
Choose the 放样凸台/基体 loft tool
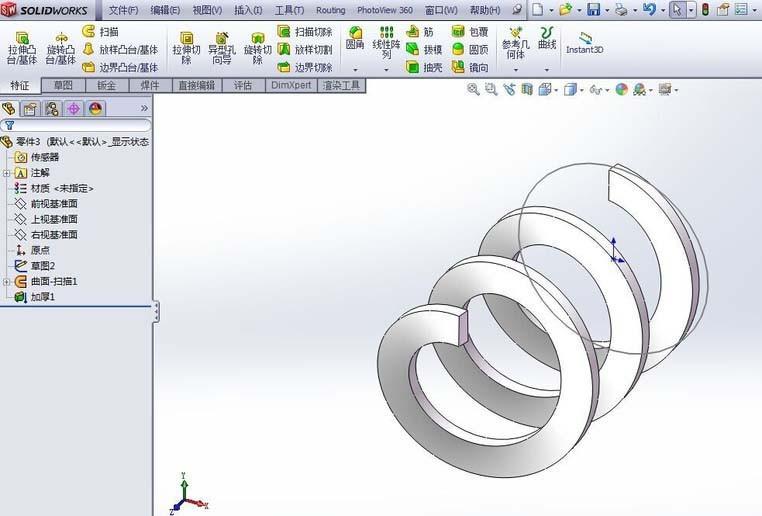tap(121, 50)
